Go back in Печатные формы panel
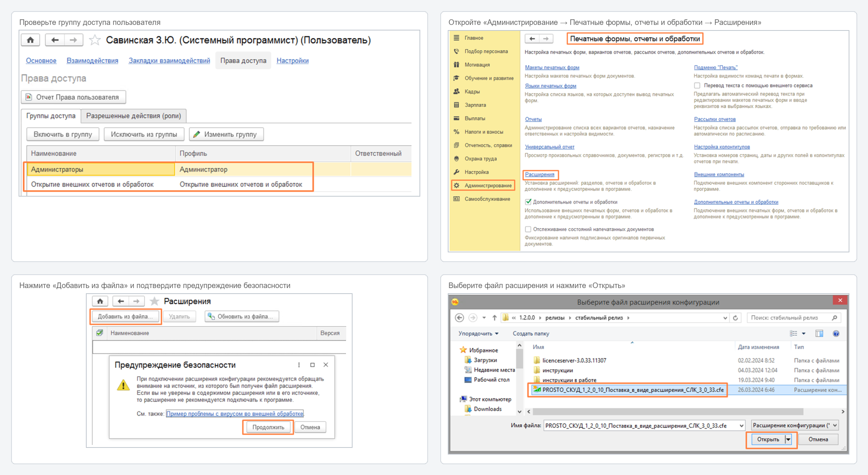868x475 pixels. pyautogui.click(x=532, y=39)
